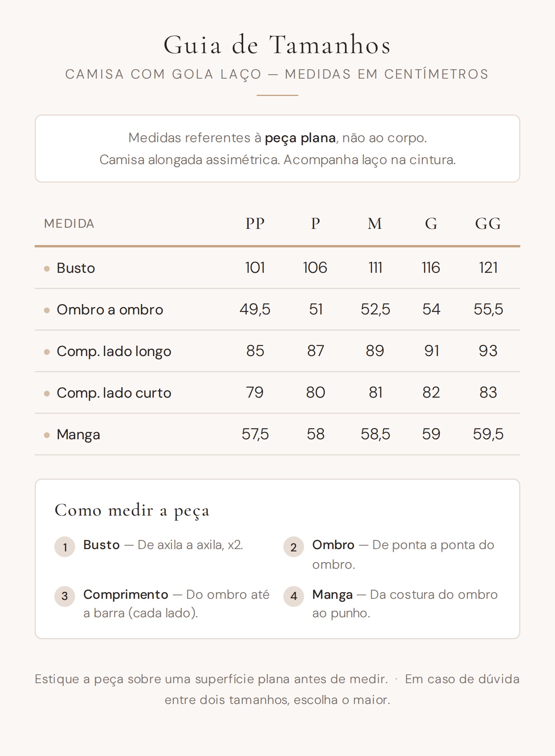Select the GG size column header
This screenshot has width=555, height=756.
[488, 223]
